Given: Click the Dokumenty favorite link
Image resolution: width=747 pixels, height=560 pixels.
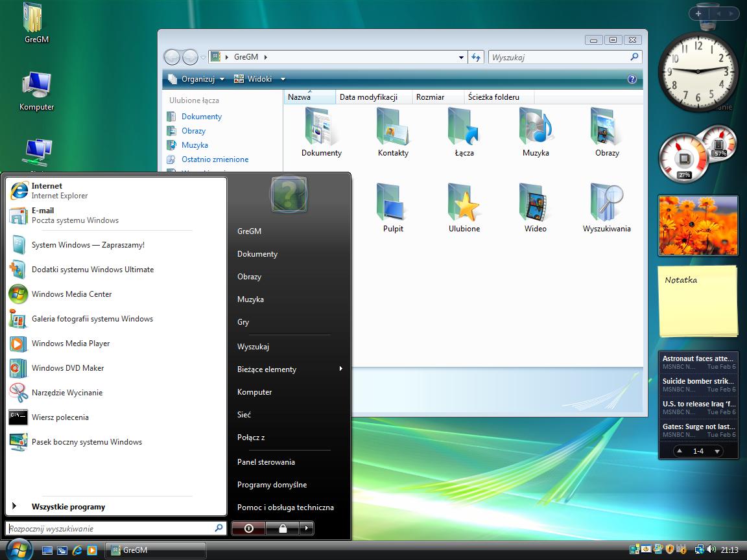Looking at the screenshot, I should pyautogui.click(x=202, y=117).
